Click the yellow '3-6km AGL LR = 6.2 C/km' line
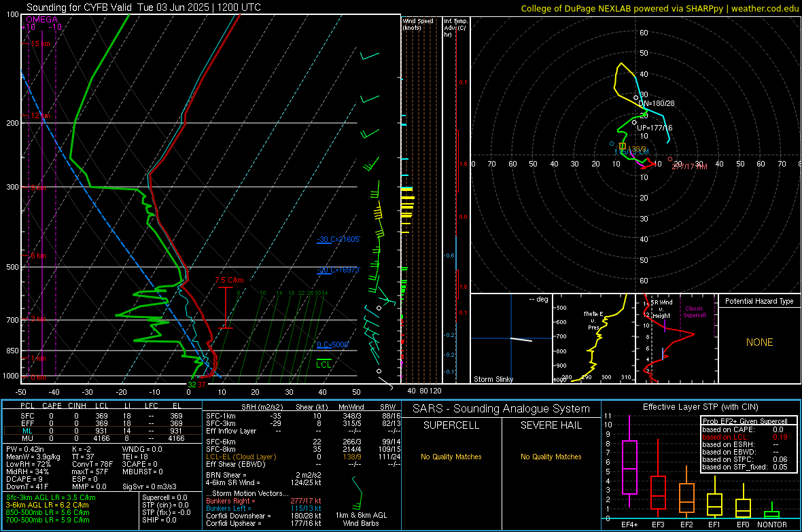Screen dimensions: 802x532 click(47, 505)
